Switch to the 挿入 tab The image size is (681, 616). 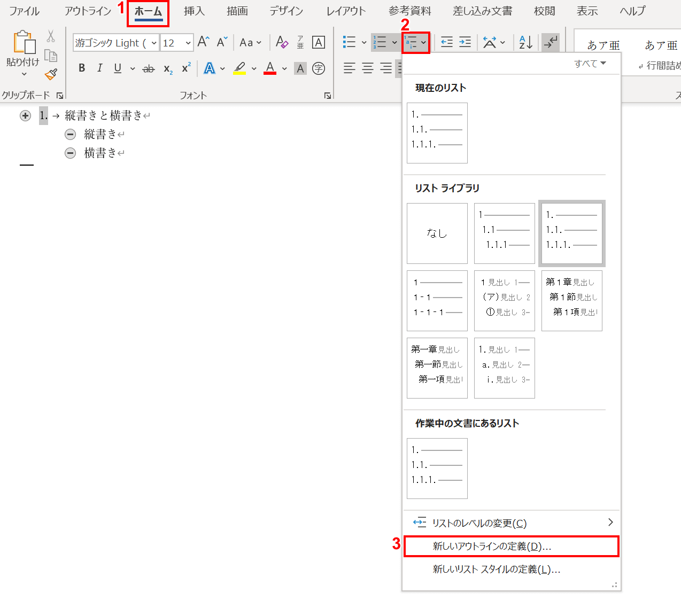194,11
